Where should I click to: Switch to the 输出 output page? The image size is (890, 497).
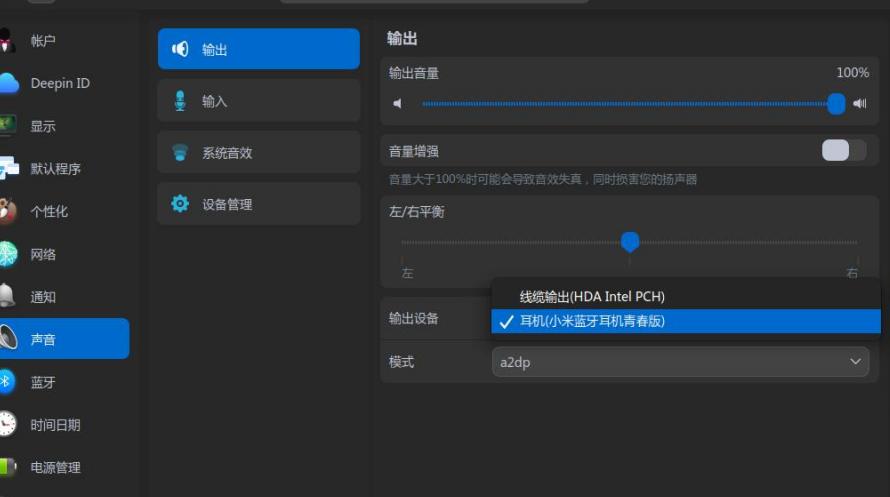(x=259, y=49)
